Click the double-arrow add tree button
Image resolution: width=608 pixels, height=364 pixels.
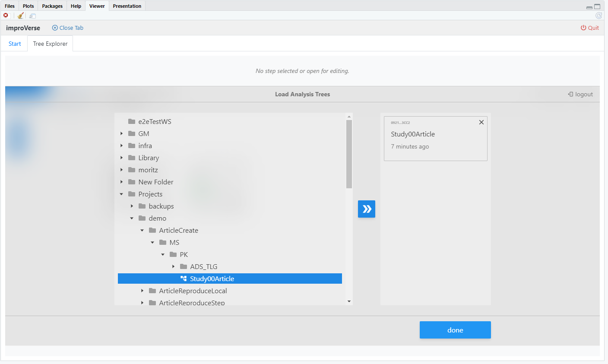point(366,209)
